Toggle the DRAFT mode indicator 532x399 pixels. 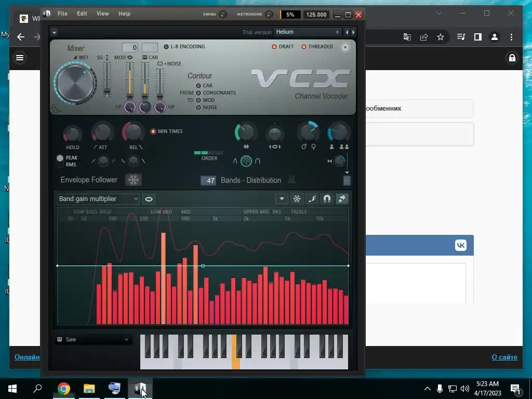(283, 46)
